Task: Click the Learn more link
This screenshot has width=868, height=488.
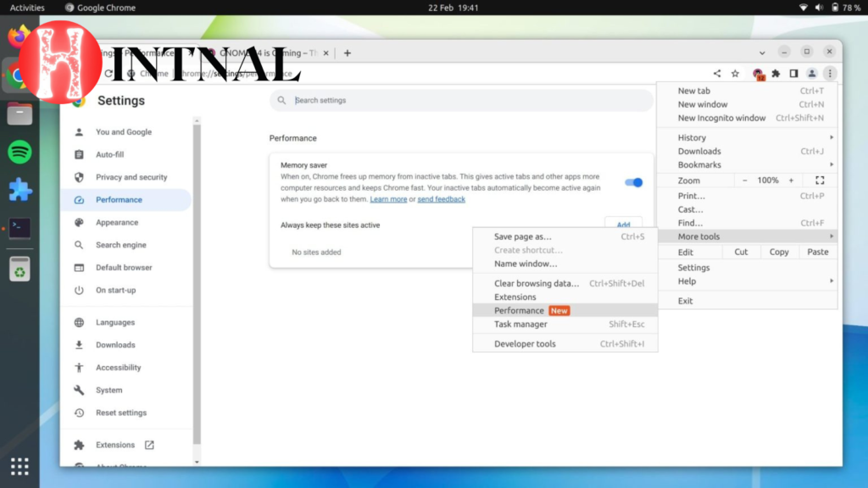Action: [388, 200]
